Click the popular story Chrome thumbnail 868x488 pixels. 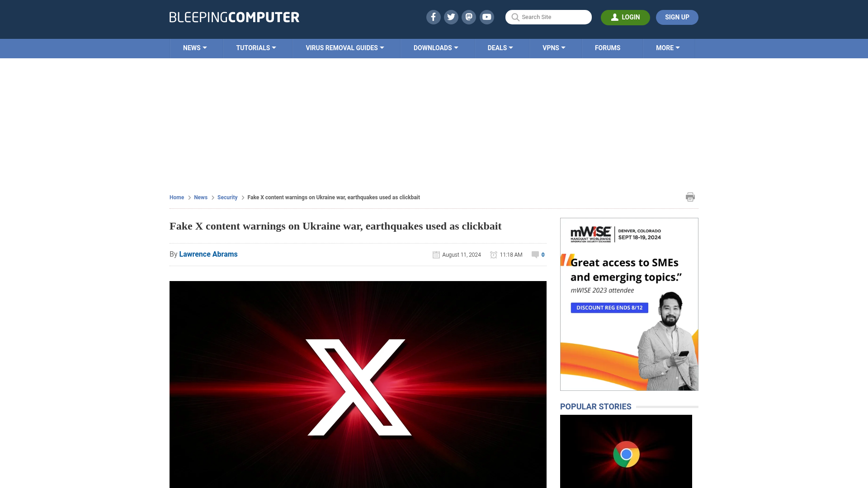tap(626, 455)
